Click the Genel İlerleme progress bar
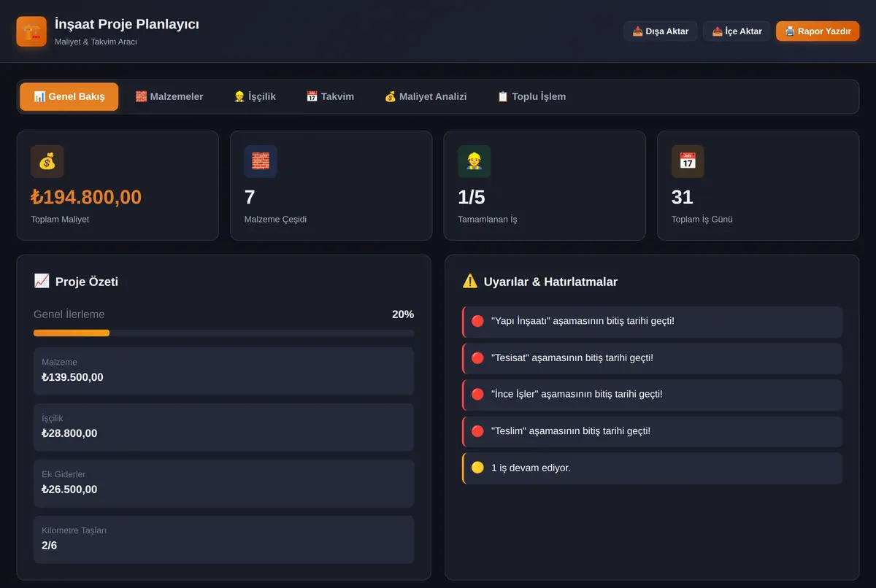876x588 pixels. (x=223, y=333)
